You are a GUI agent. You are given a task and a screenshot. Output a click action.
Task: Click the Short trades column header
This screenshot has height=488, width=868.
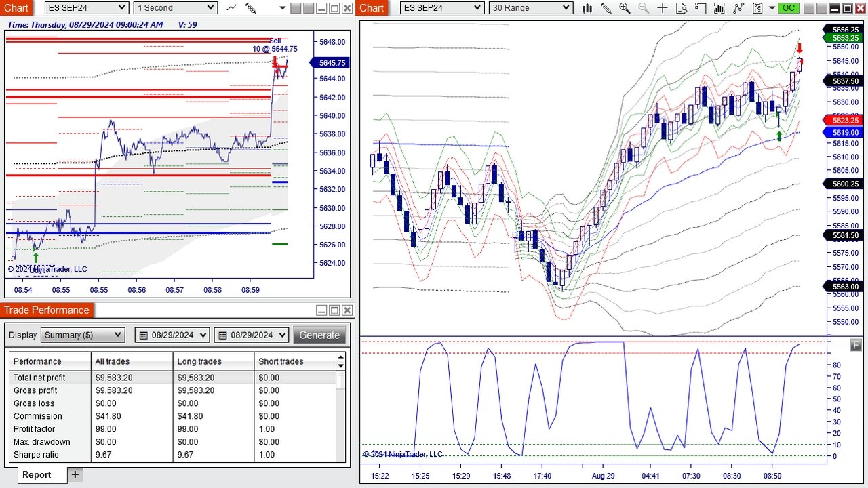point(295,361)
